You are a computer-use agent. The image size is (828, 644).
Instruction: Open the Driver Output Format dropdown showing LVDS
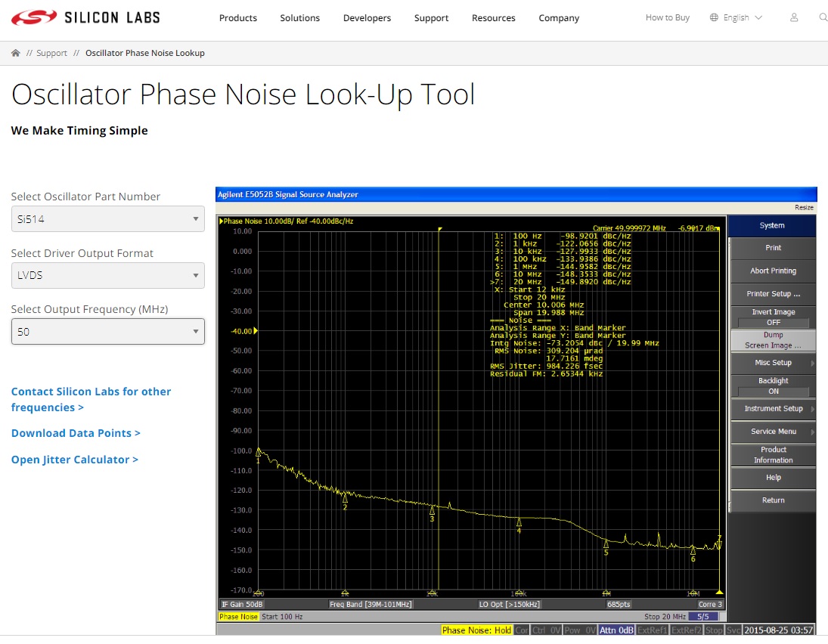point(107,276)
